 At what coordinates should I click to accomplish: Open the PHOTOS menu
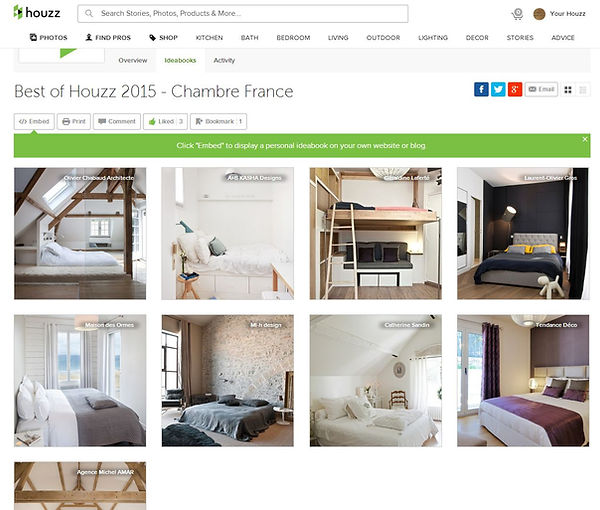(49, 37)
